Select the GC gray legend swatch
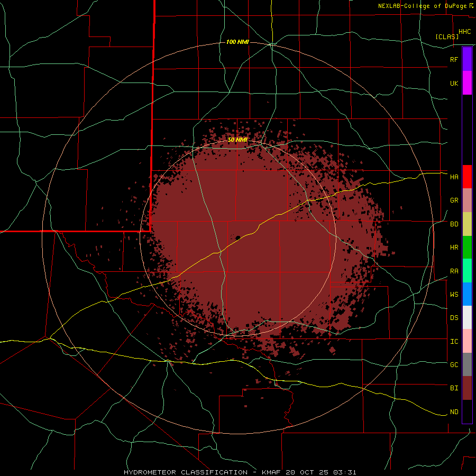 (467, 364)
